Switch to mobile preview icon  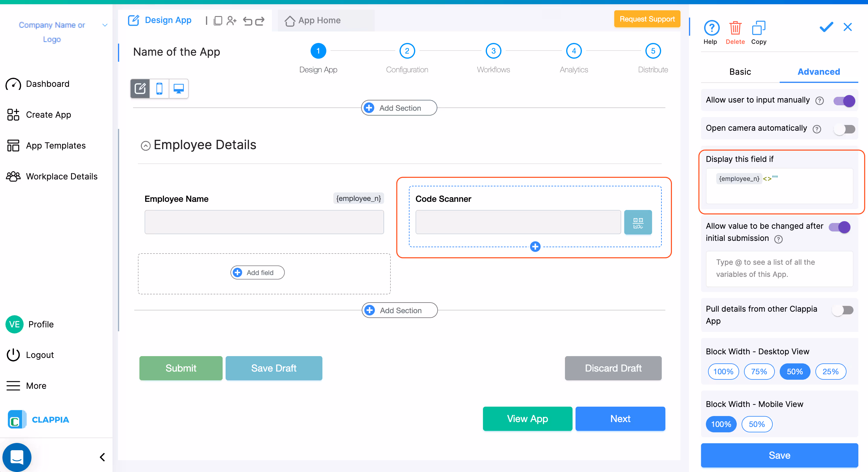[x=159, y=89]
